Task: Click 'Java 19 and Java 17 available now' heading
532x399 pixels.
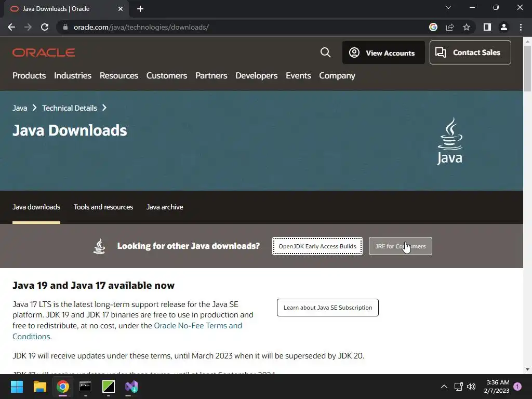Action: coord(94,285)
